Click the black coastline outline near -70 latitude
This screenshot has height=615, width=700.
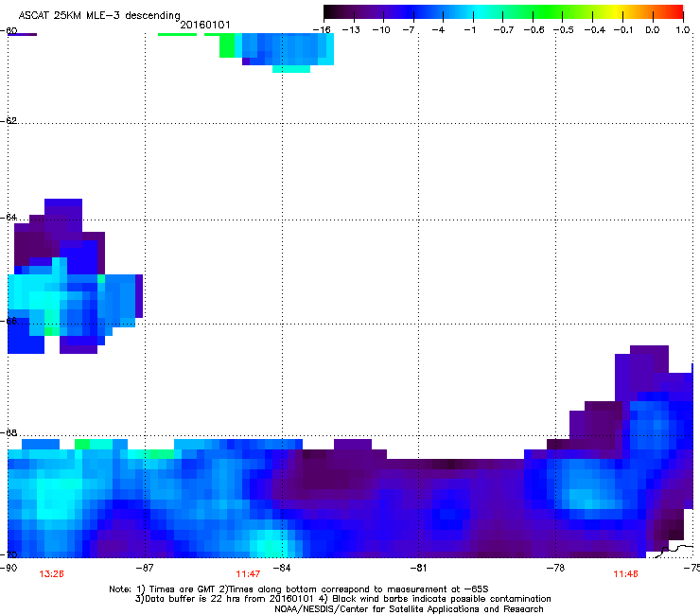coord(674,552)
